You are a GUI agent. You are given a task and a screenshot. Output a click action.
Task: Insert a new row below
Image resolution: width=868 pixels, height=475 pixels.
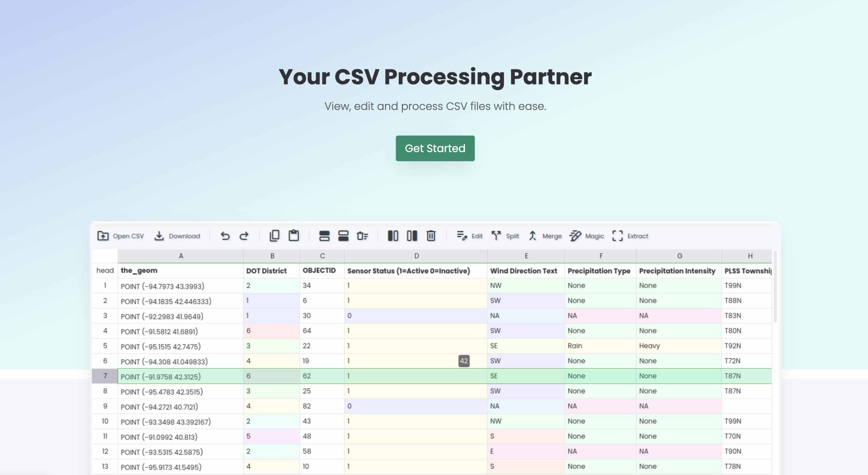coord(343,236)
